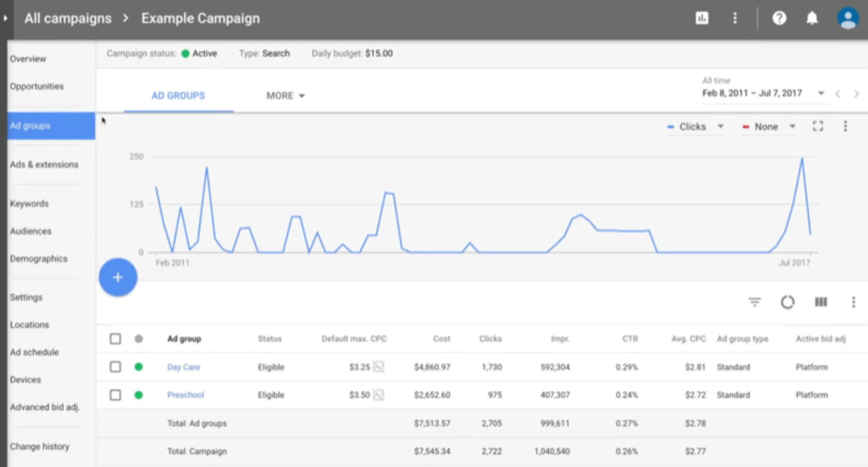Click the $3.50 Preschool bid
Screen dimensions: 868x467
click(359, 395)
